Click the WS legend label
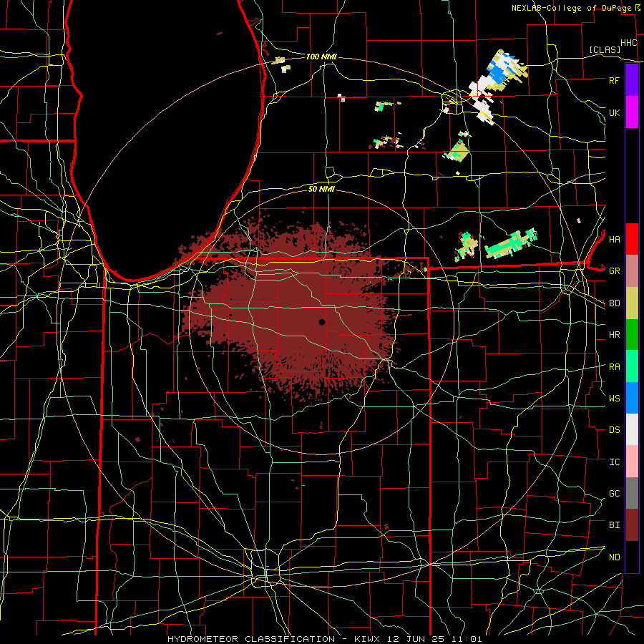The height and width of the screenshot is (644, 644). pos(614,399)
